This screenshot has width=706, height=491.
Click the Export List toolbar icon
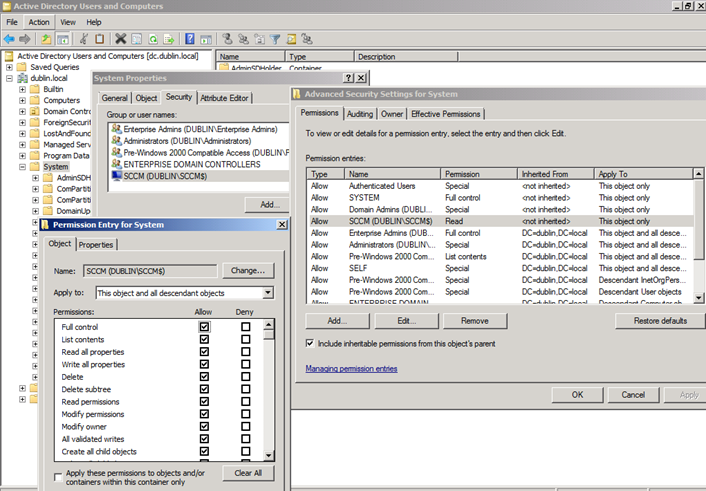tap(169, 39)
